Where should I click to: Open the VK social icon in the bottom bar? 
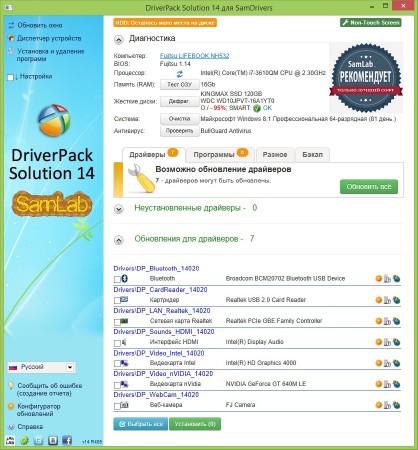tap(53, 440)
